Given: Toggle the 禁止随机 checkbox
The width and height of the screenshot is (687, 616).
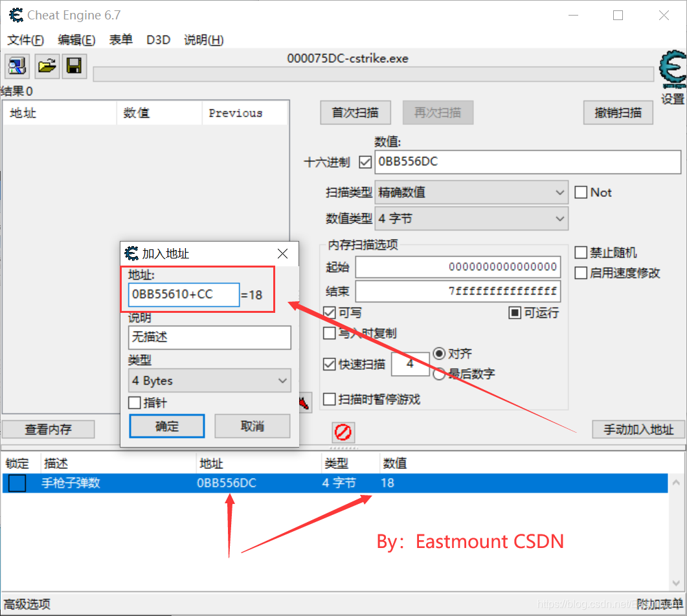Looking at the screenshot, I should click(581, 252).
